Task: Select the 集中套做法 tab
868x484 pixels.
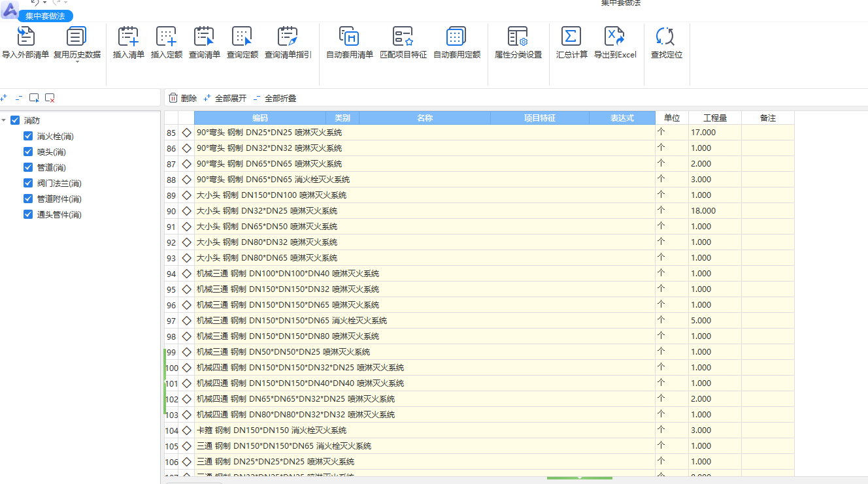Action: click(46, 16)
